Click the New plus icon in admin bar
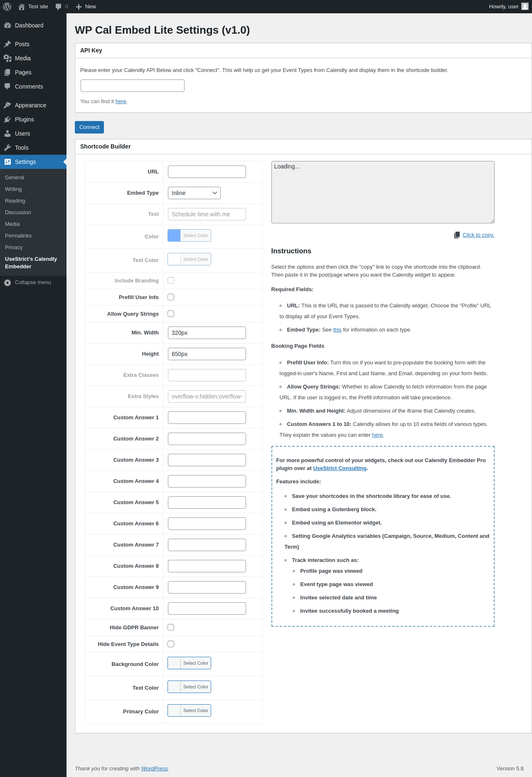This screenshot has height=777, width=532. [79, 7]
